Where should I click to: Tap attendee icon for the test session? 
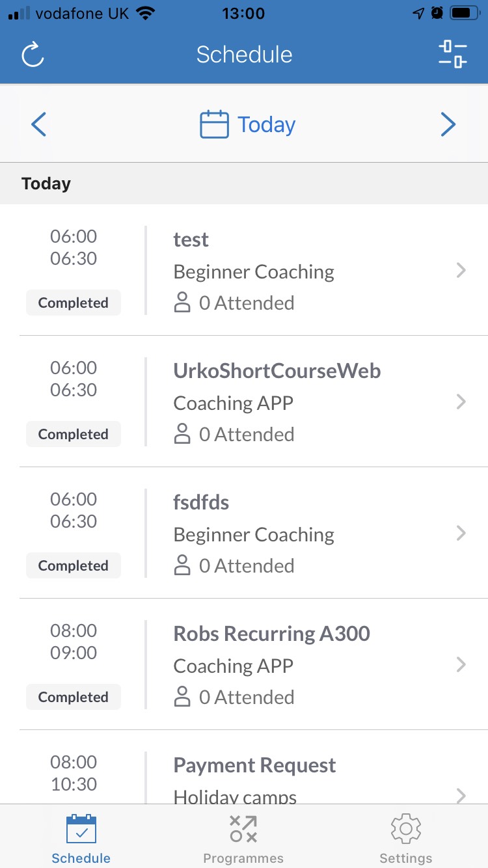click(183, 303)
